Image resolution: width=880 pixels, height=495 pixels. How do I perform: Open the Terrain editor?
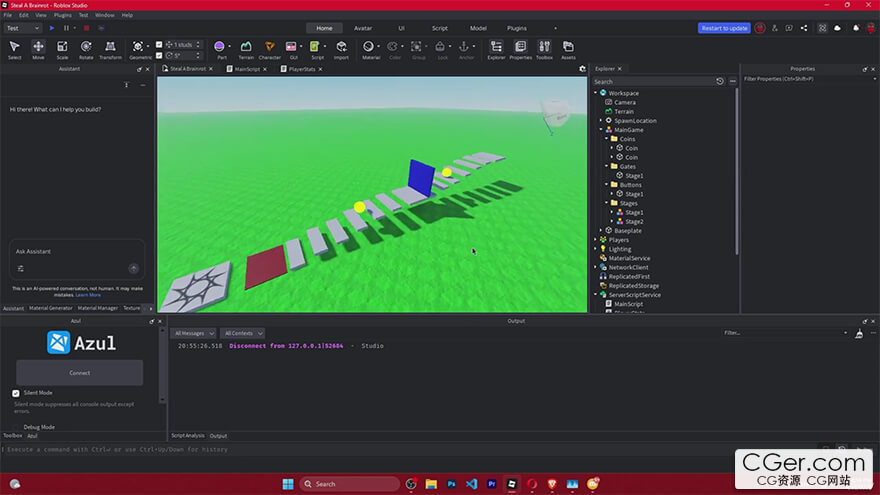246,49
